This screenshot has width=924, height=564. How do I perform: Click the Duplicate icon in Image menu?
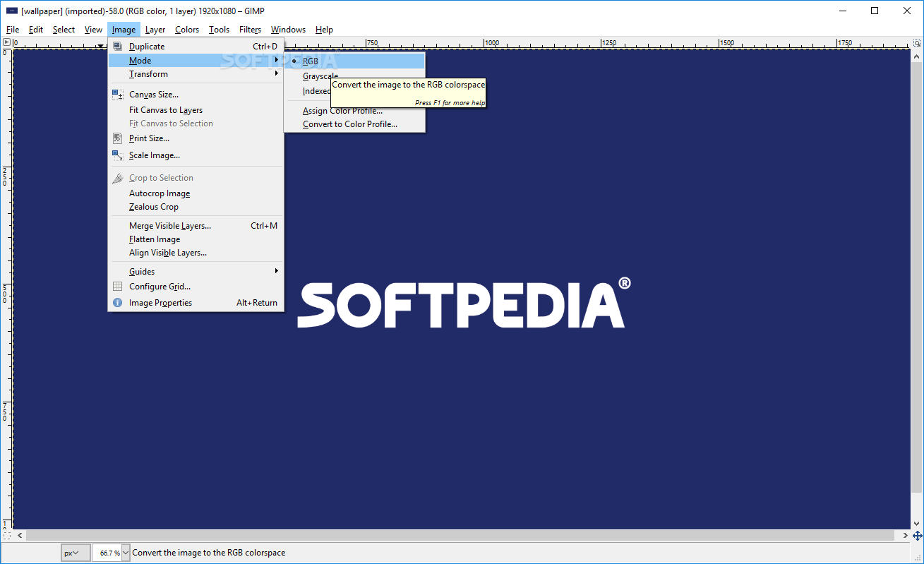[118, 47]
